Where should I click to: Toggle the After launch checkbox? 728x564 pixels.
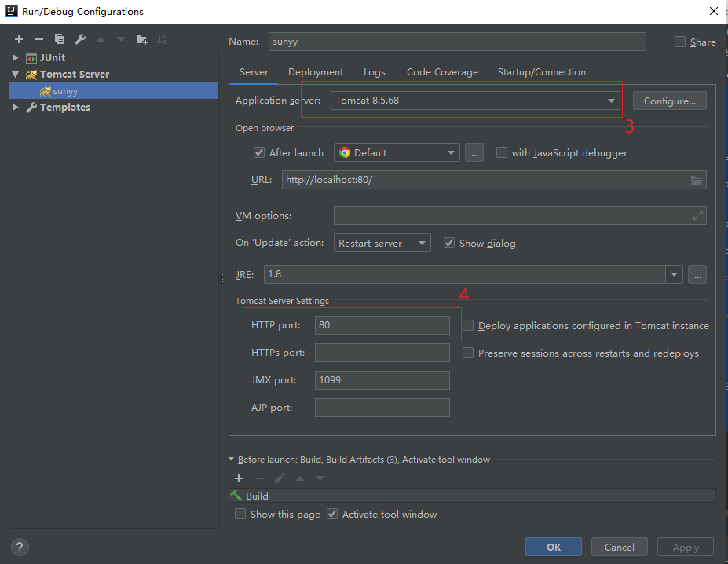click(x=259, y=153)
